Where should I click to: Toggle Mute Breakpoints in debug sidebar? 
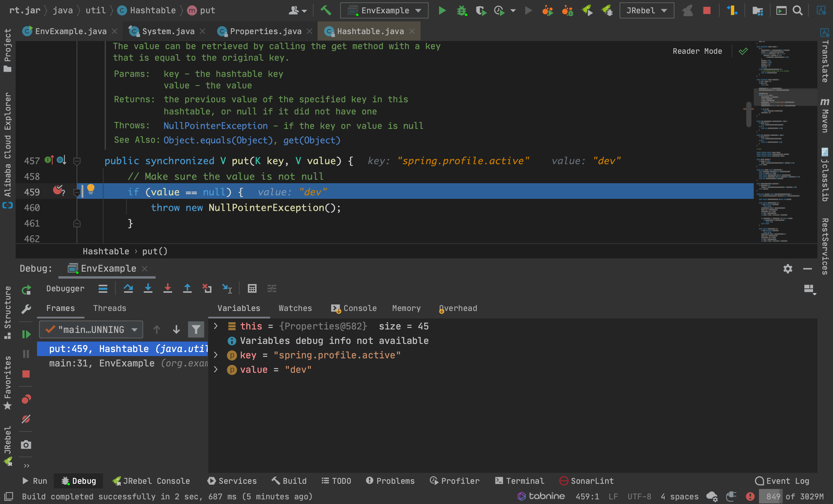tap(26, 419)
